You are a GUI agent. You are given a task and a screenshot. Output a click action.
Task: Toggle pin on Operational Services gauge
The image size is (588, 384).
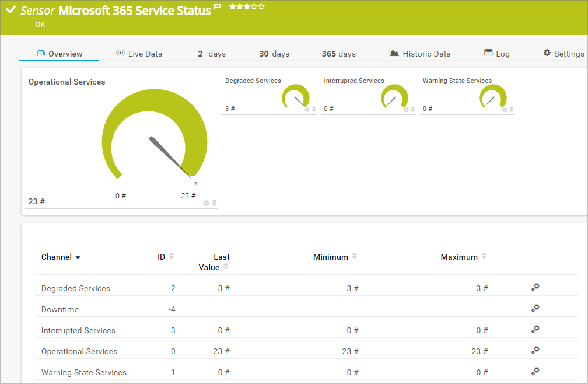[214, 203]
